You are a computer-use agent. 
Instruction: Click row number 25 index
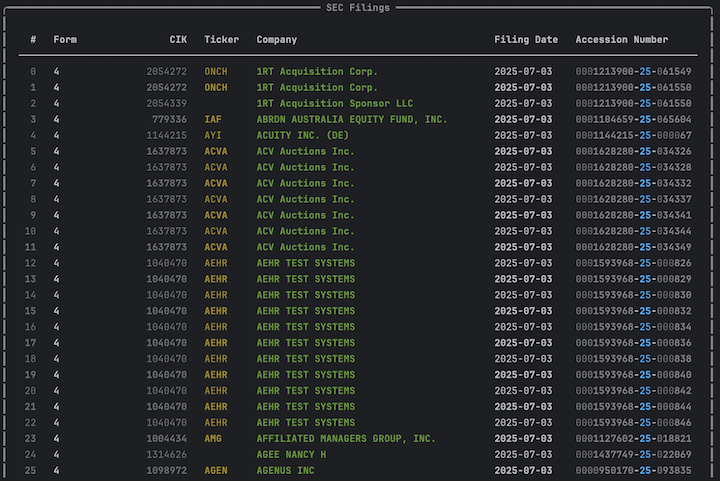tap(30, 470)
